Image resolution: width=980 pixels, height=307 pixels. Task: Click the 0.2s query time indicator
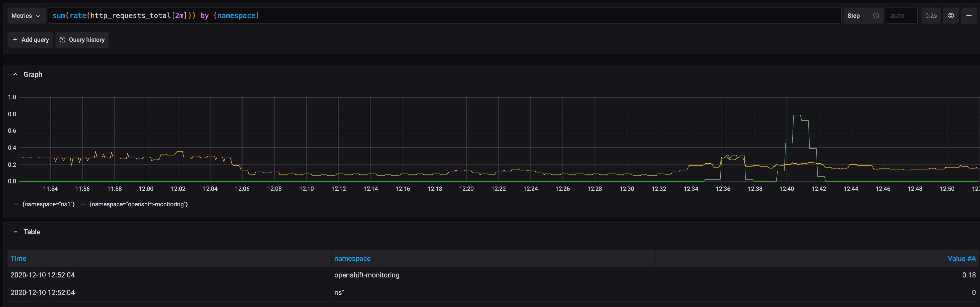[931, 16]
